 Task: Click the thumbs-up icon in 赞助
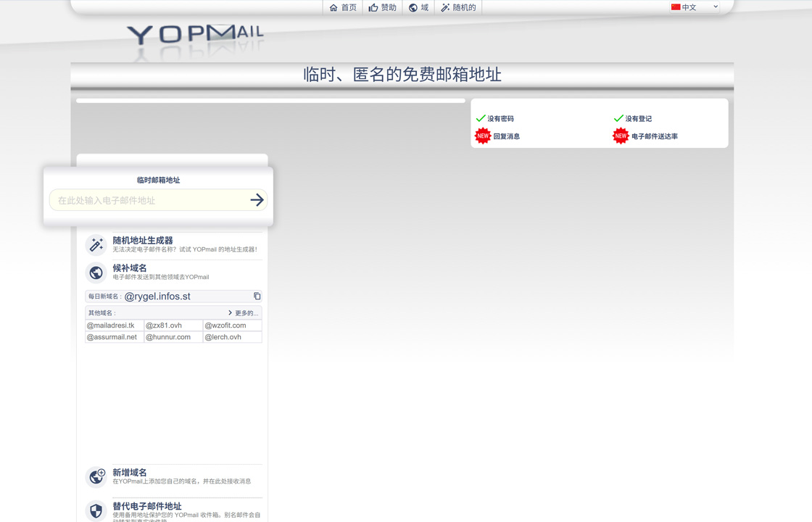373,8
